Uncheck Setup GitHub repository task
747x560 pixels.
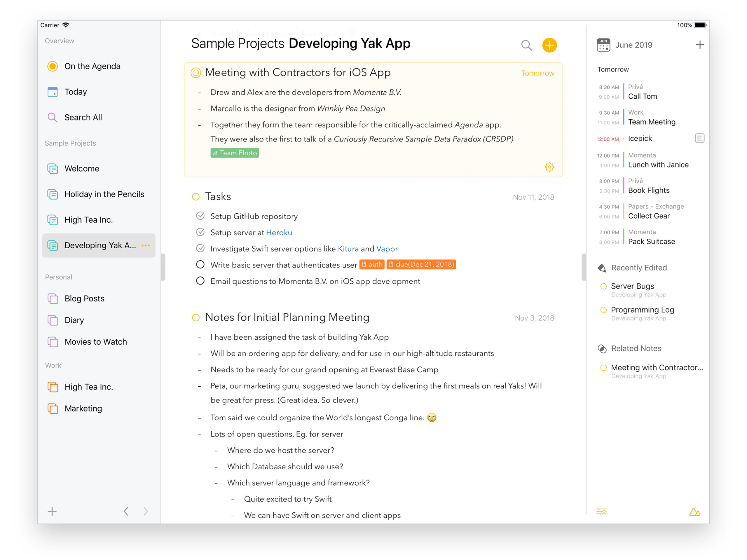200,216
